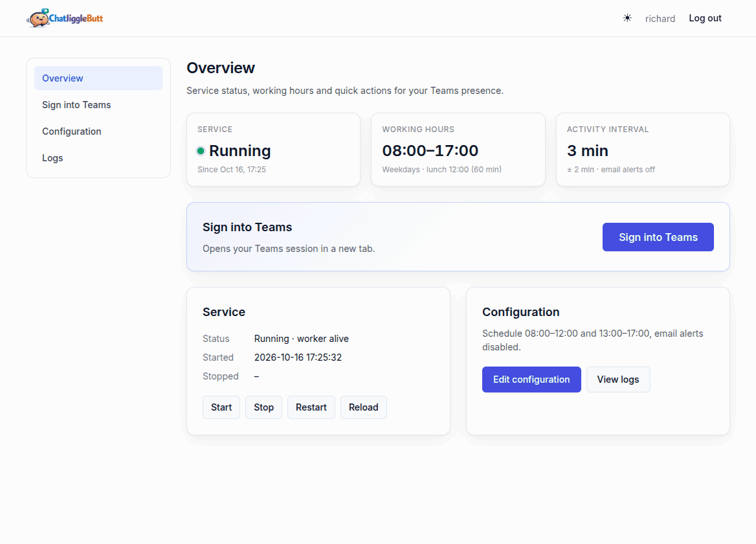Go to Configuration in the sidebar
The height and width of the screenshot is (544, 756).
(98, 131)
